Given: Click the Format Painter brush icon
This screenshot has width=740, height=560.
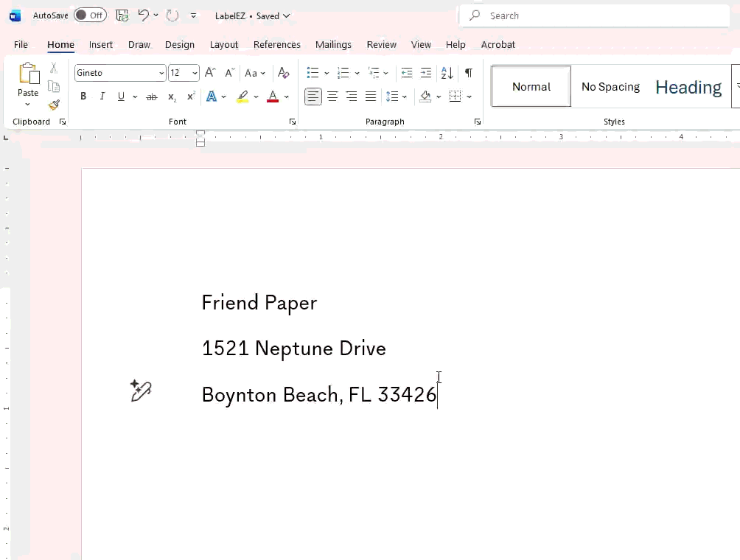Looking at the screenshot, I should click(x=54, y=105).
